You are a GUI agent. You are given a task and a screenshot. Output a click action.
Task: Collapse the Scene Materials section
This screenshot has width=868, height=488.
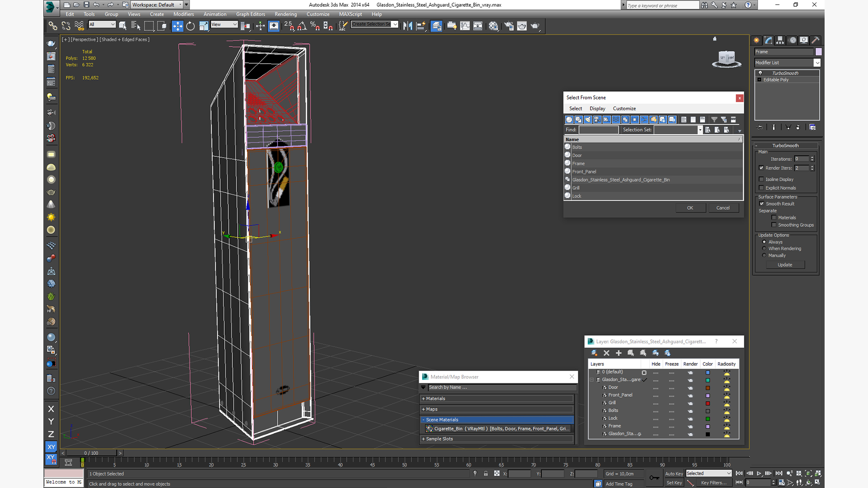(497, 420)
